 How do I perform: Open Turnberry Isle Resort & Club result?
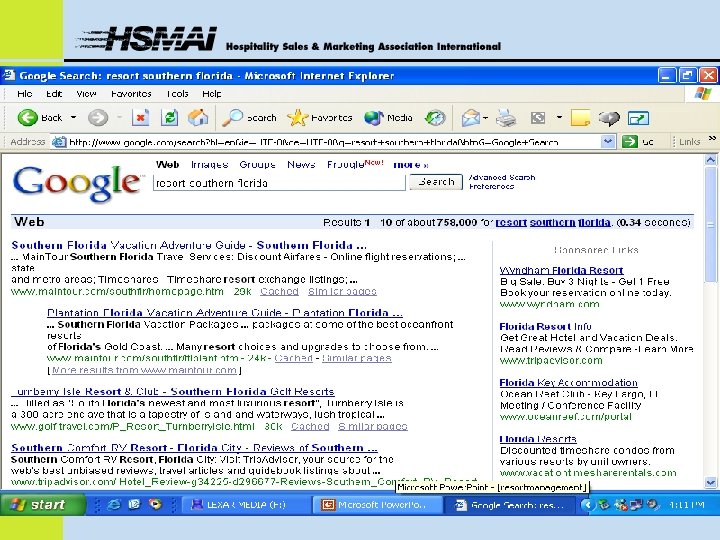[x=173, y=392]
